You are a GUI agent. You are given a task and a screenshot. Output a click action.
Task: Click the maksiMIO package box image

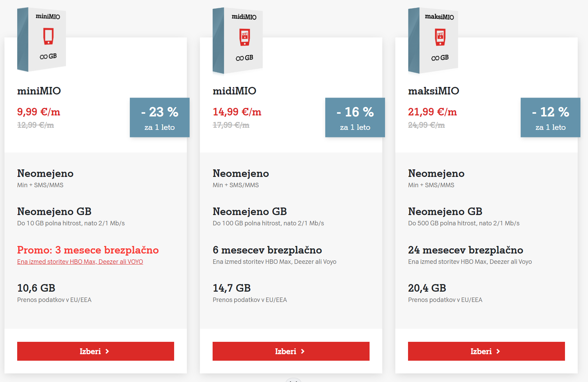coord(433,41)
